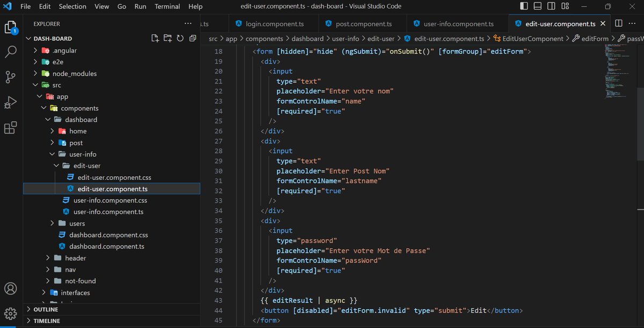This screenshot has width=644, height=328.
Task: Open user-info.component.ts in file tree
Action: (x=112, y=212)
